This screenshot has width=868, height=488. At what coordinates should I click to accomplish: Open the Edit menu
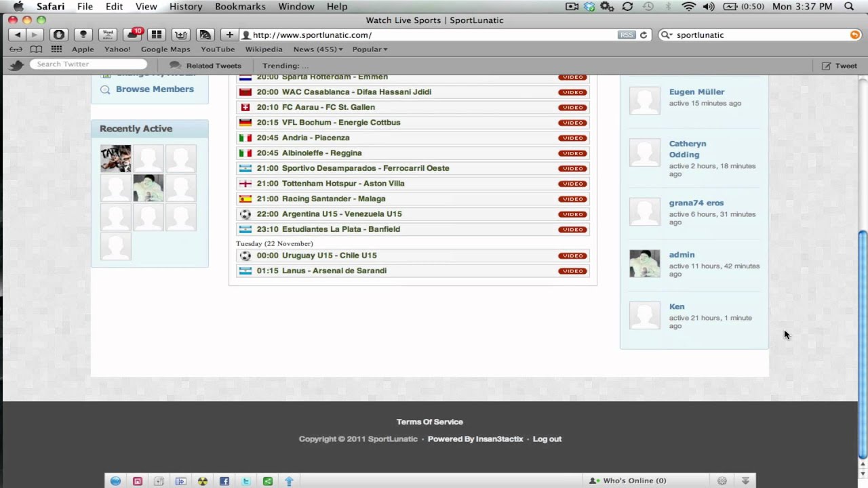(114, 6)
